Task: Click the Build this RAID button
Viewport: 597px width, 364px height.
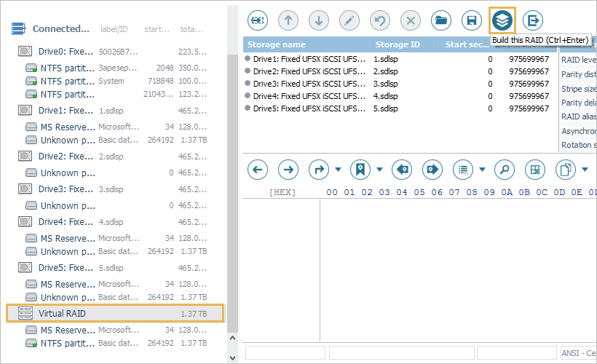Action: pos(502,20)
